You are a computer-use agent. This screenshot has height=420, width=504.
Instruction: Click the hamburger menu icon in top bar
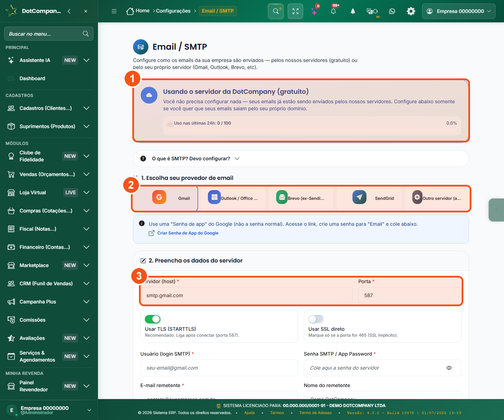pos(114,11)
